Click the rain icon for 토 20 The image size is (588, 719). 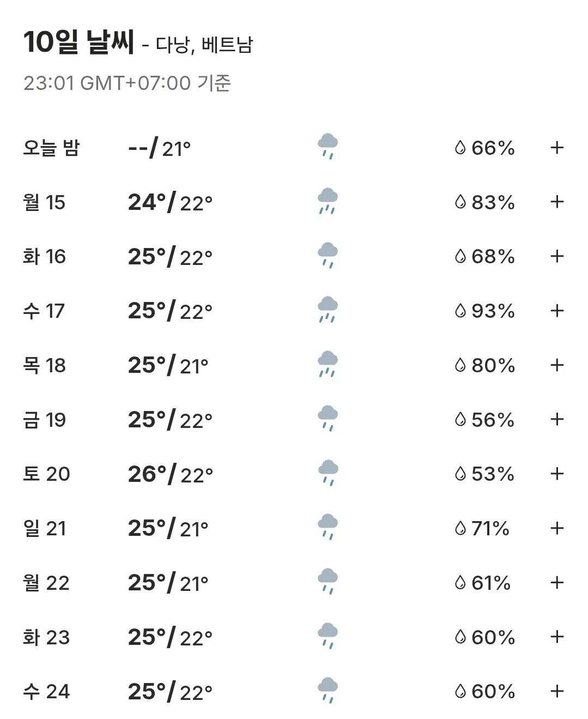click(328, 473)
